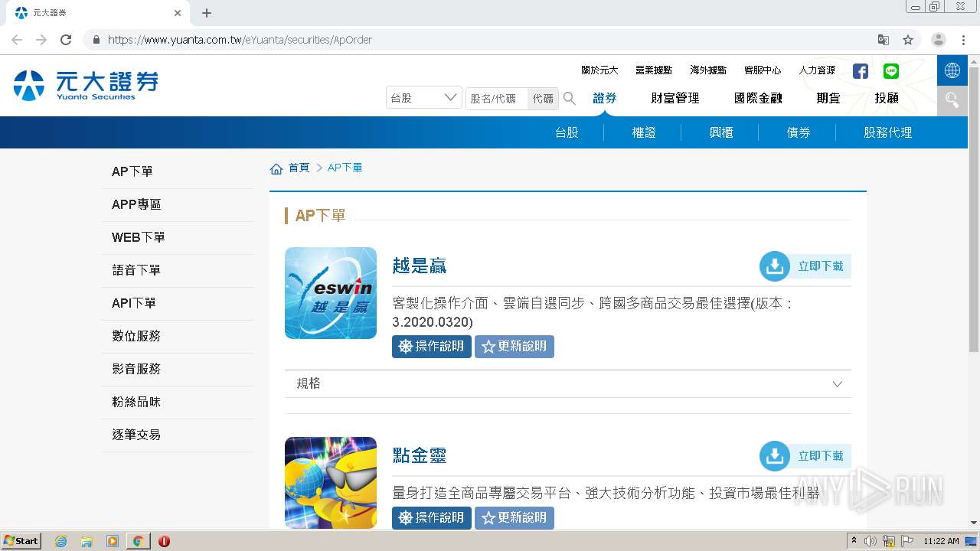Open the 海外據點 link
This screenshot has height=551, width=980.
tap(708, 70)
